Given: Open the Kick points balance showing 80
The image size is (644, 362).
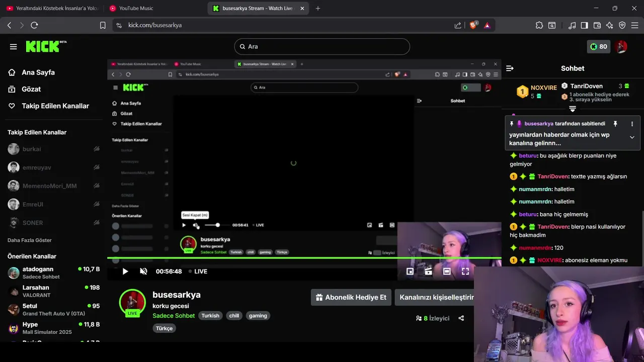Looking at the screenshot, I should tap(599, 46).
